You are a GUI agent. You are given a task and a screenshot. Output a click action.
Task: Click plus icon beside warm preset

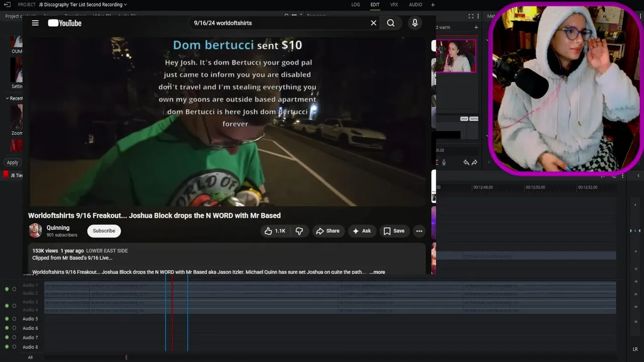point(476,27)
